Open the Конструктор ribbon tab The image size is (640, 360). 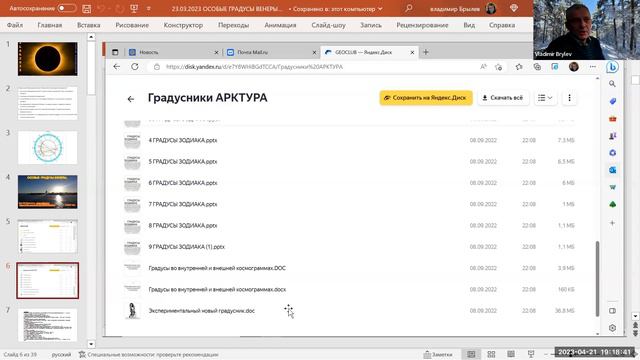pyautogui.click(x=183, y=25)
